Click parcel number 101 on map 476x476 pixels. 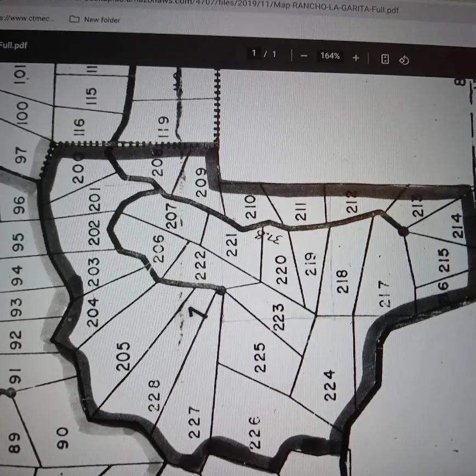click(x=20, y=74)
